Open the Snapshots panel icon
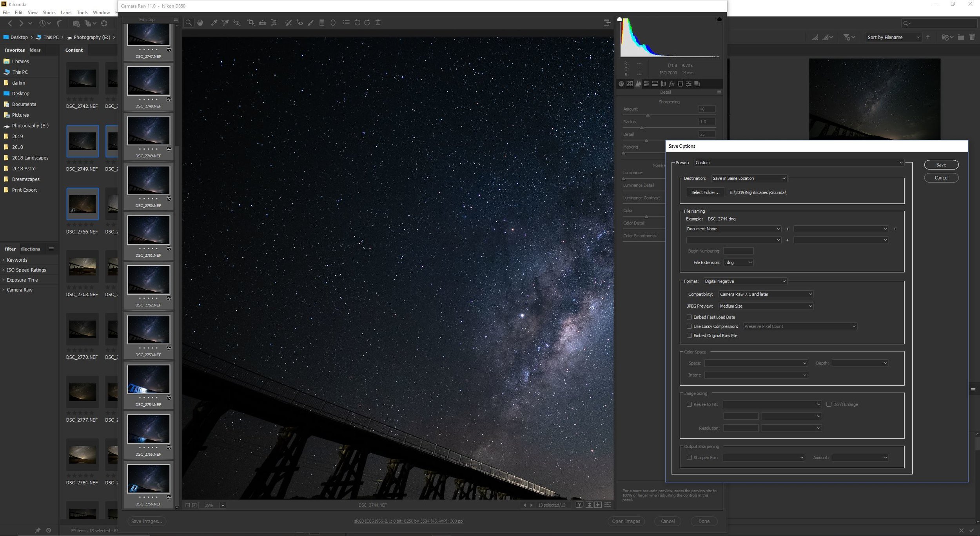 coord(697,83)
